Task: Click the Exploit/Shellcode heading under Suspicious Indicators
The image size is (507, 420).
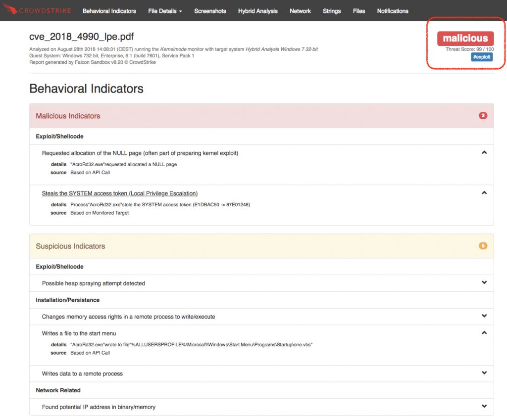Action: 59,267
